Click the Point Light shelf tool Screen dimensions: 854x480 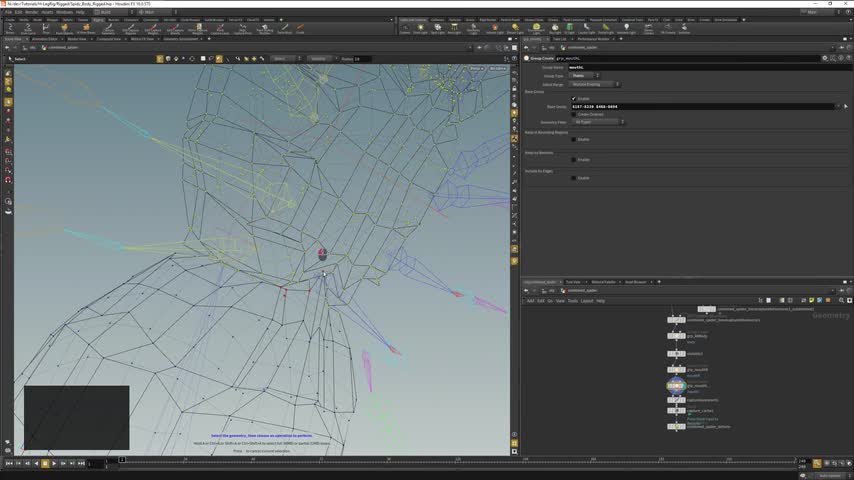422,28
